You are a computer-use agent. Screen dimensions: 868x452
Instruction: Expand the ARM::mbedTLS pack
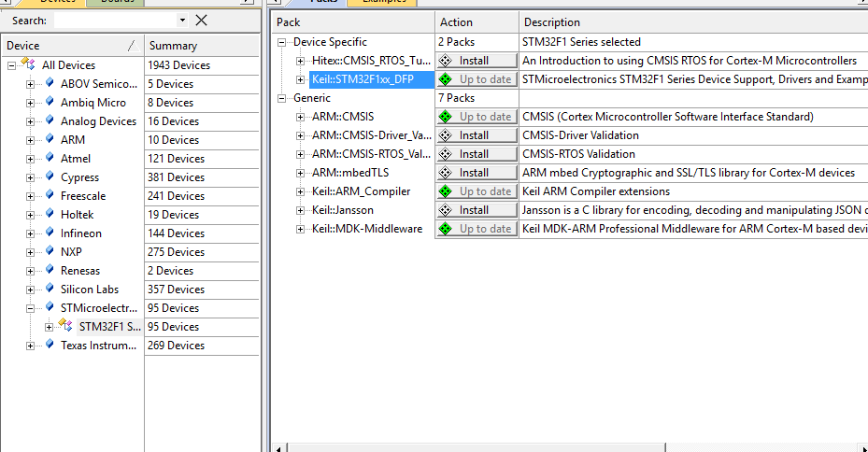tap(300, 173)
